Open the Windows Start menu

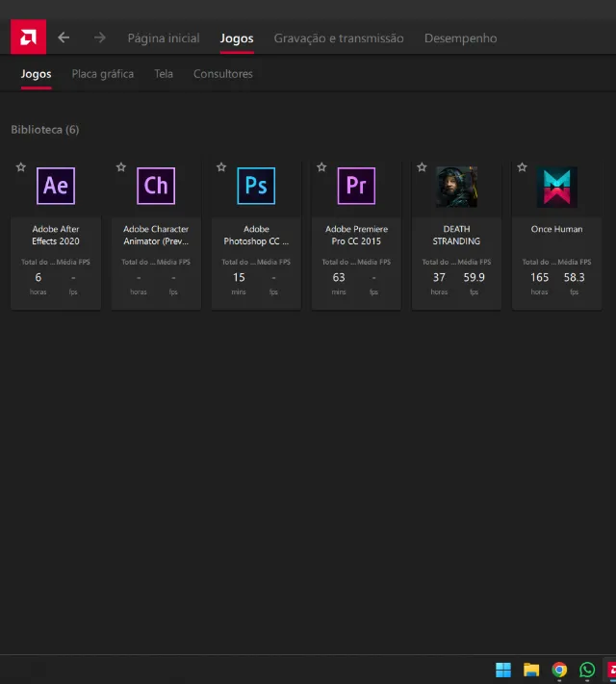tap(503, 670)
